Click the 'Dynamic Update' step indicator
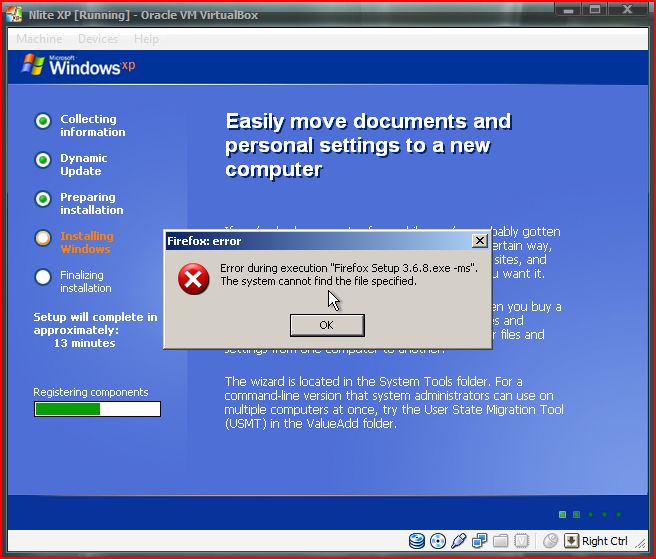This screenshot has height=559, width=656. (43, 160)
